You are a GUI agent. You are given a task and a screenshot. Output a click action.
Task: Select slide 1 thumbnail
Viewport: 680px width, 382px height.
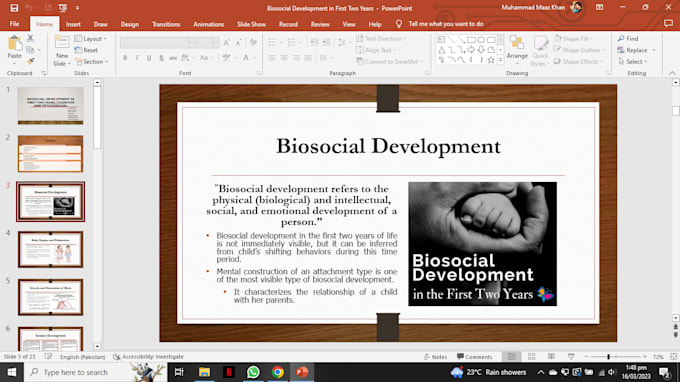click(51, 106)
